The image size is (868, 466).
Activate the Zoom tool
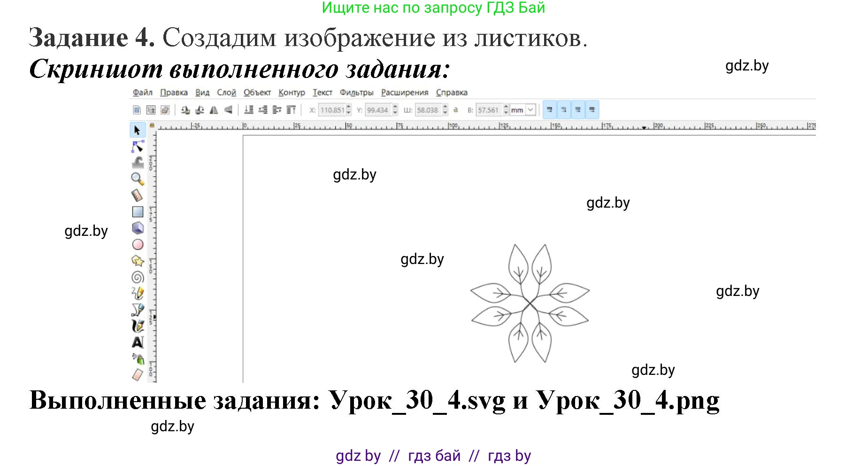[137, 177]
